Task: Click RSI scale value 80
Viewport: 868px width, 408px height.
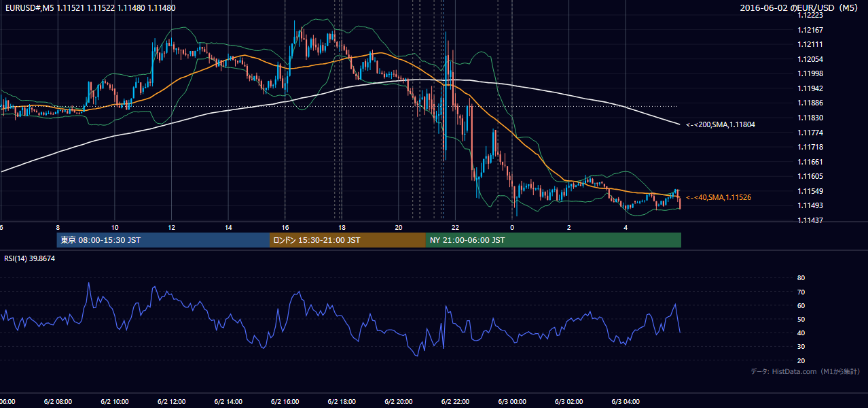Action: [801, 278]
